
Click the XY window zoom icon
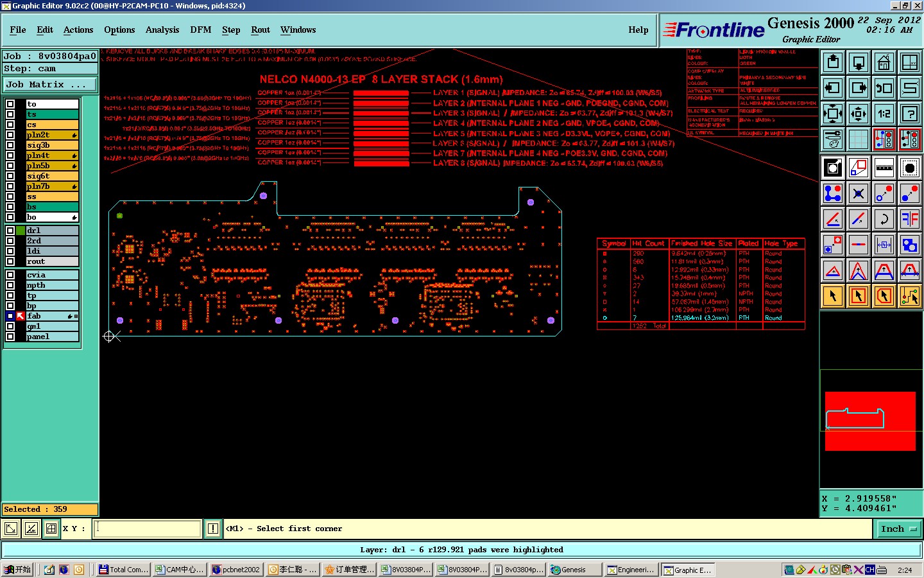(x=910, y=62)
